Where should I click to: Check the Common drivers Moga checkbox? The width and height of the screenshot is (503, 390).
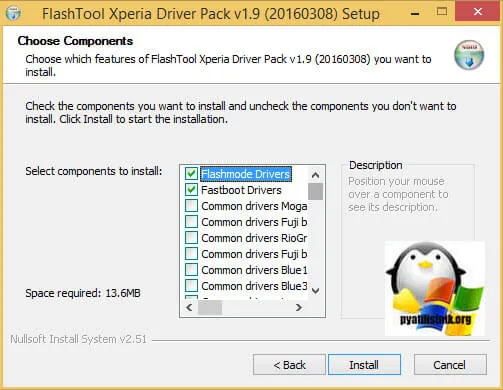click(191, 206)
